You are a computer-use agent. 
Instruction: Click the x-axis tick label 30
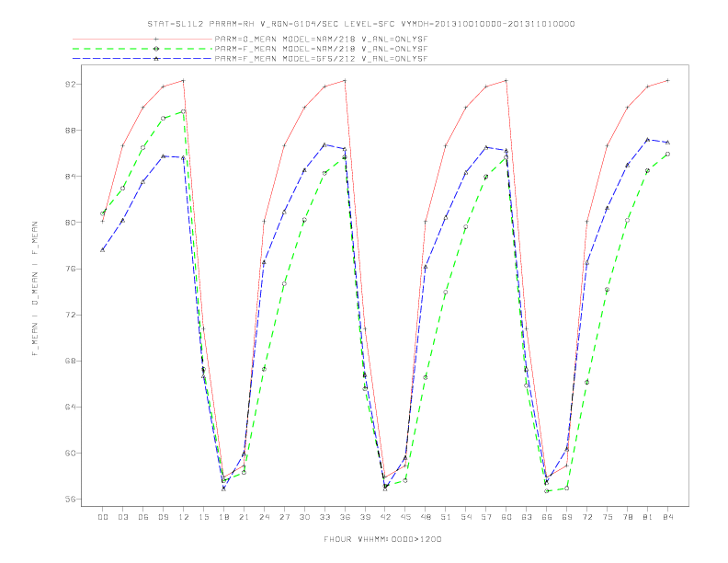pyautogui.click(x=304, y=517)
